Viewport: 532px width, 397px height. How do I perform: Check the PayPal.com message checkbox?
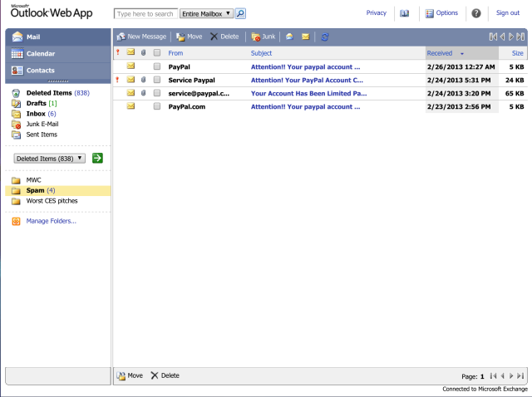point(157,106)
